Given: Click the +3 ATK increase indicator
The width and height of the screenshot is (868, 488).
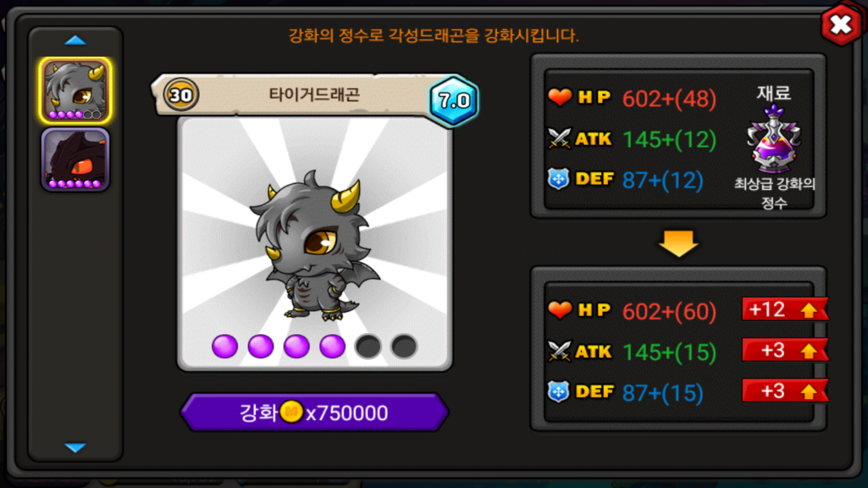Looking at the screenshot, I should point(785,350).
